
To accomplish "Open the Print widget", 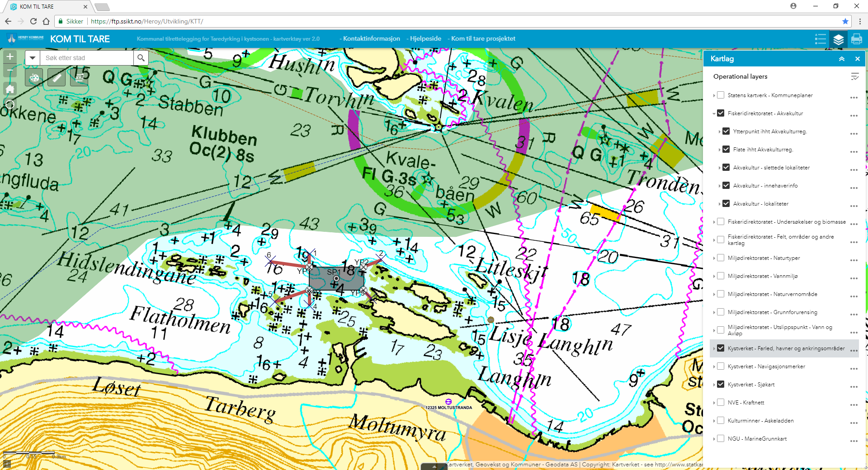I will (x=856, y=39).
